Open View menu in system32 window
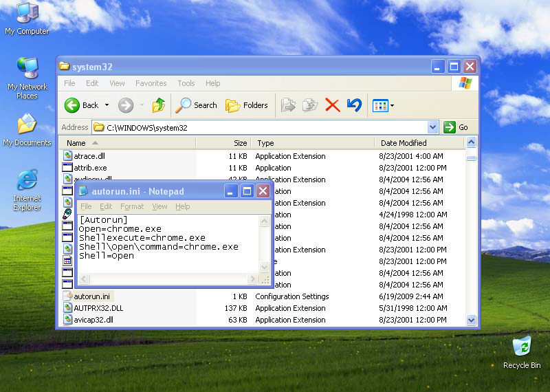550x392 pixels. 117,83
